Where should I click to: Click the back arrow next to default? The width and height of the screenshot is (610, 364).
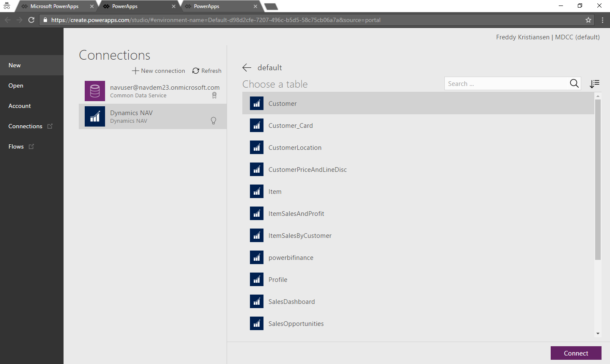point(247,68)
